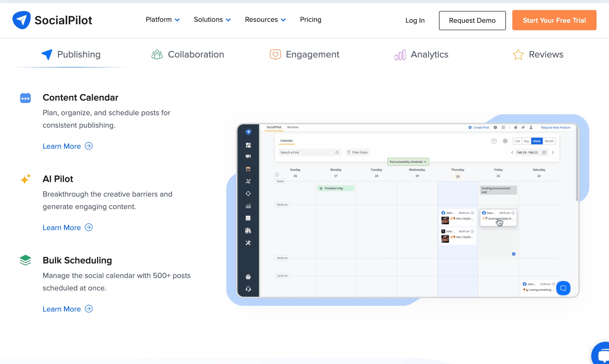Click the Bulk Scheduling heading
609x364 pixels.
click(x=77, y=260)
